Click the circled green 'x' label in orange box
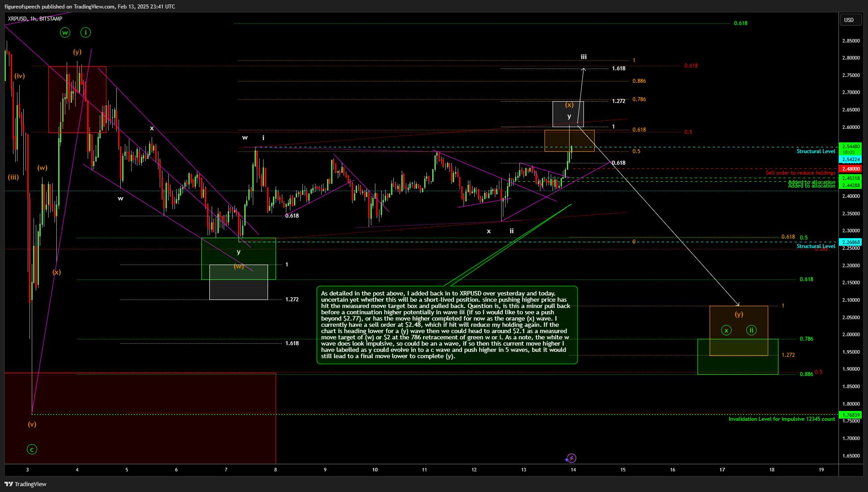Screen dimensions: 868x492 pos(727,330)
